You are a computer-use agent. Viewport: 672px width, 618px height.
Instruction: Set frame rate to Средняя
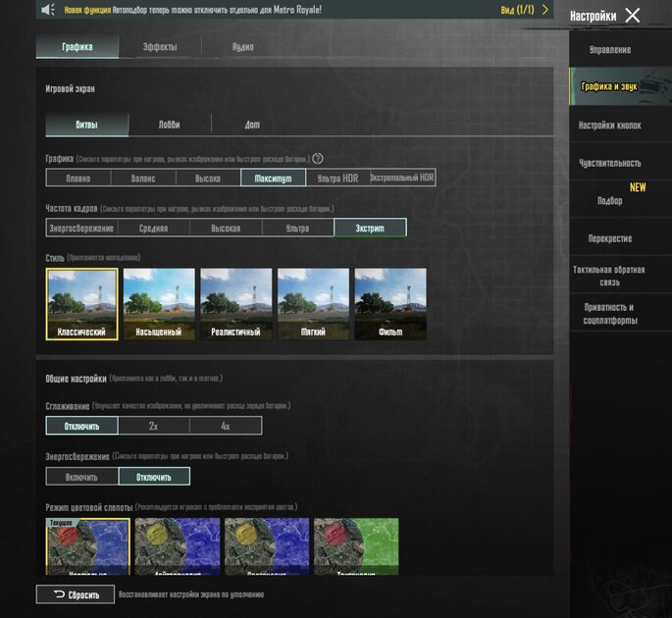153,228
